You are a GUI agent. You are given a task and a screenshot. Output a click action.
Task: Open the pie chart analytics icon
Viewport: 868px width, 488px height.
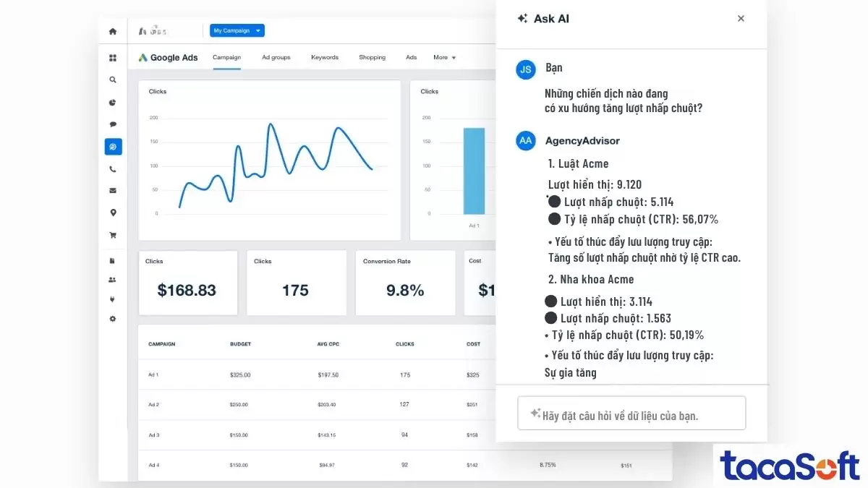point(112,103)
